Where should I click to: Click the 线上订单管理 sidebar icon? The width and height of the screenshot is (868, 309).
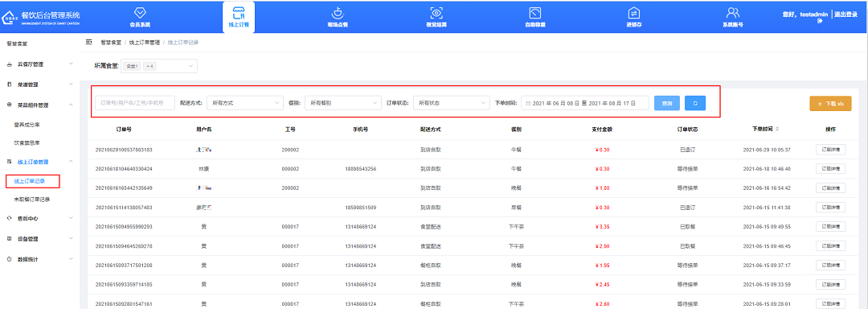click(10, 162)
